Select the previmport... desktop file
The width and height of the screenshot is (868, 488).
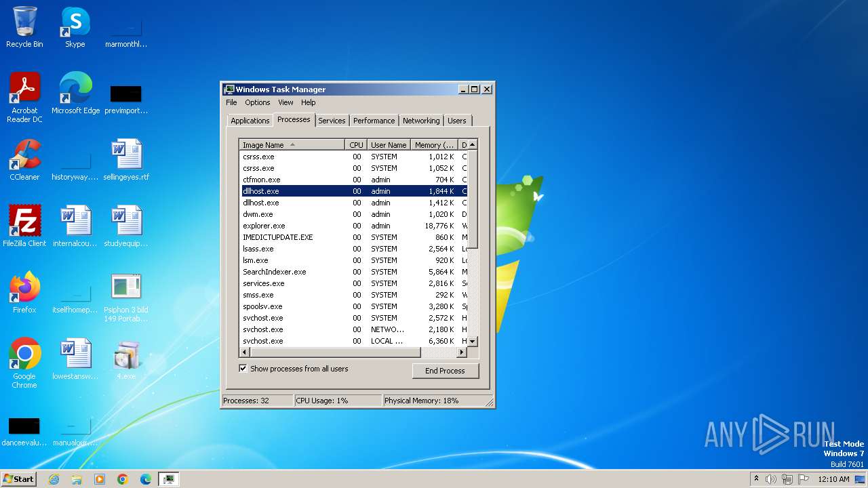tap(126, 98)
